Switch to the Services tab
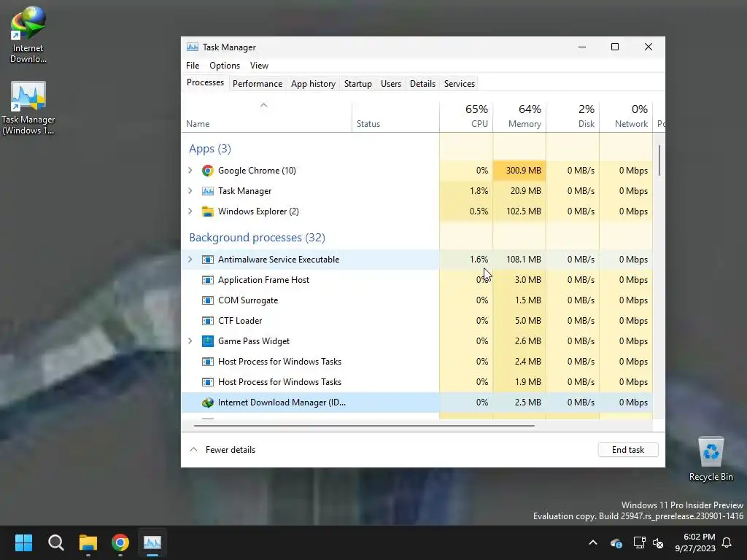Image resolution: width=747 pixels, height=560 pixels. pyautogui.click(x=460, y=84)
